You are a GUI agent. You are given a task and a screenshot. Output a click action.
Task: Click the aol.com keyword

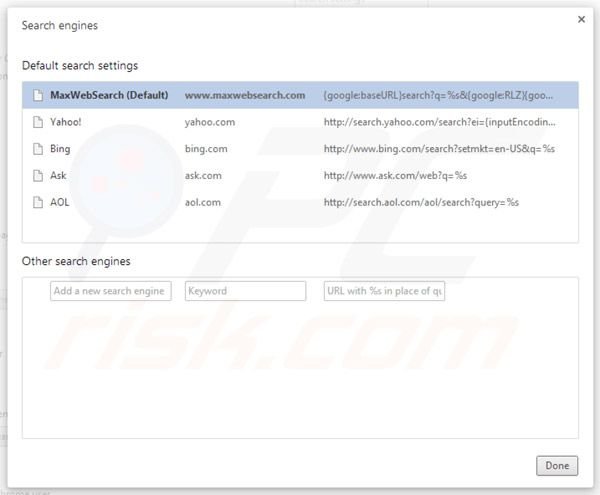click(203, 202)
